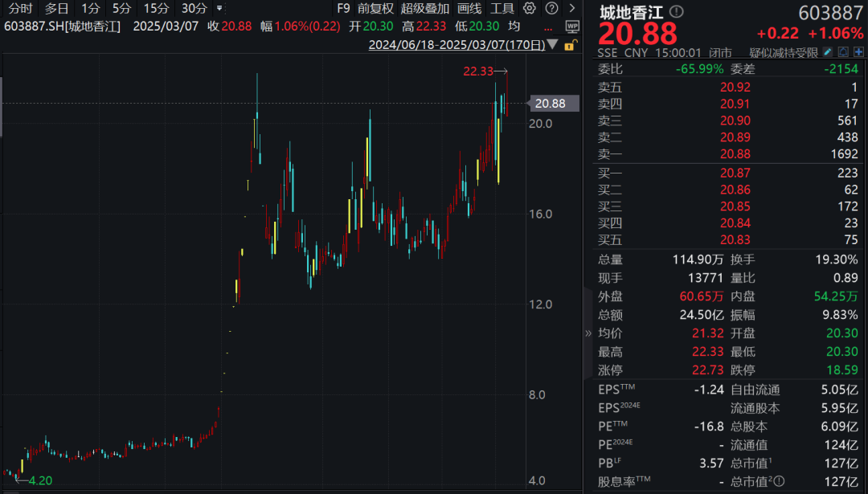Click the WP icon beside the quote line
868x494 pixels.
(572, 26)
